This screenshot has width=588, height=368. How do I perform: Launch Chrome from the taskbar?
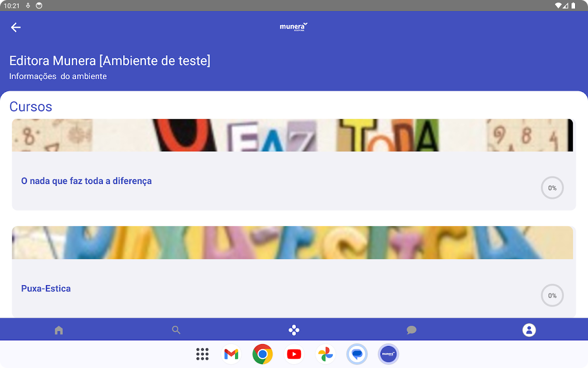[x=263, y=354]
